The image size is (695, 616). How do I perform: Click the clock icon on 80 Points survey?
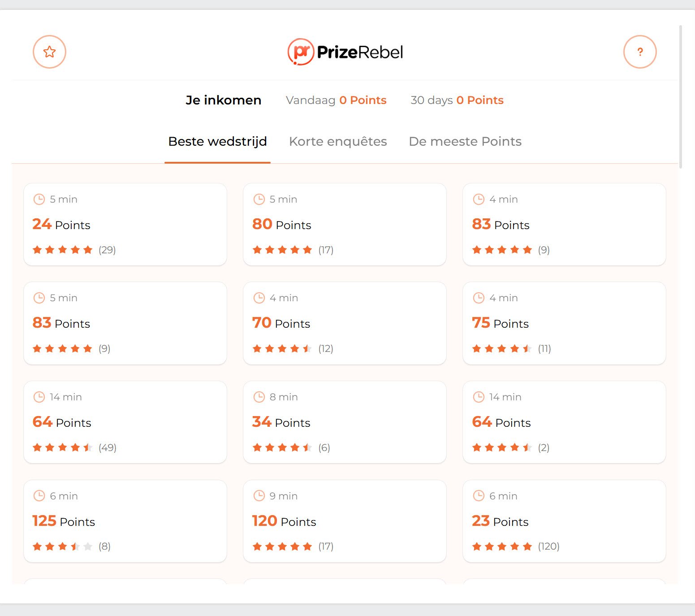coord(259,199)
